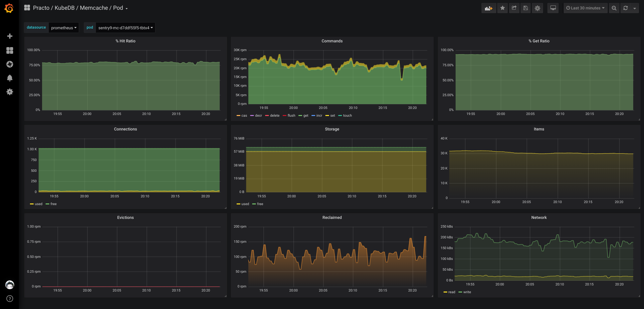Star this dashboard as favorite
Image resolution: width=644 pixels, height=309 pixels.
click(502, 8)
